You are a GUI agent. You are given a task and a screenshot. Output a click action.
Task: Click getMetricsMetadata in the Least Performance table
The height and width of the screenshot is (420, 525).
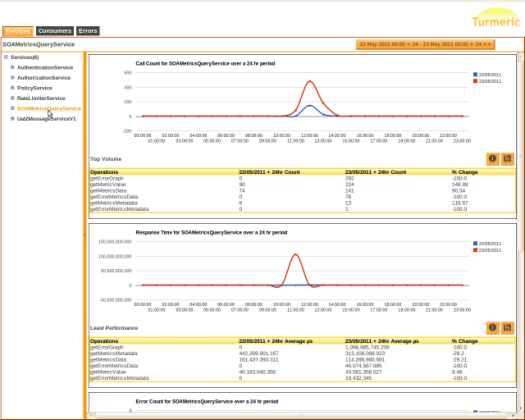[114, 353]
